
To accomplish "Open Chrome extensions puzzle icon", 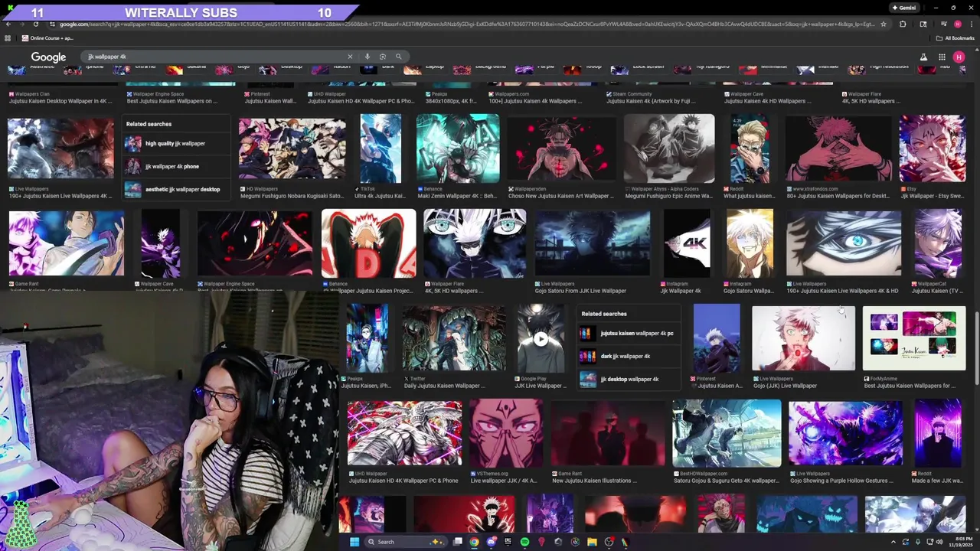I will [902, 24].
